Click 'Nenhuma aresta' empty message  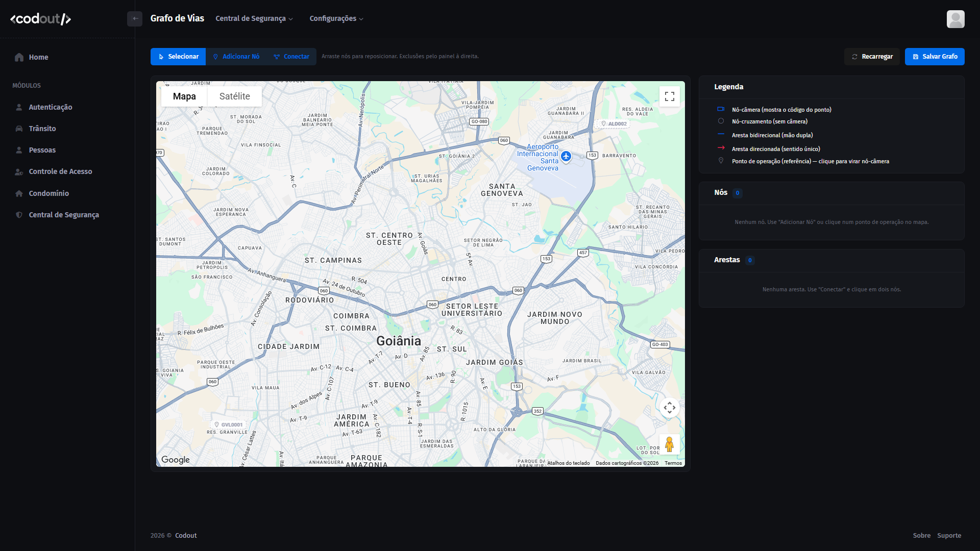(831, 289)
